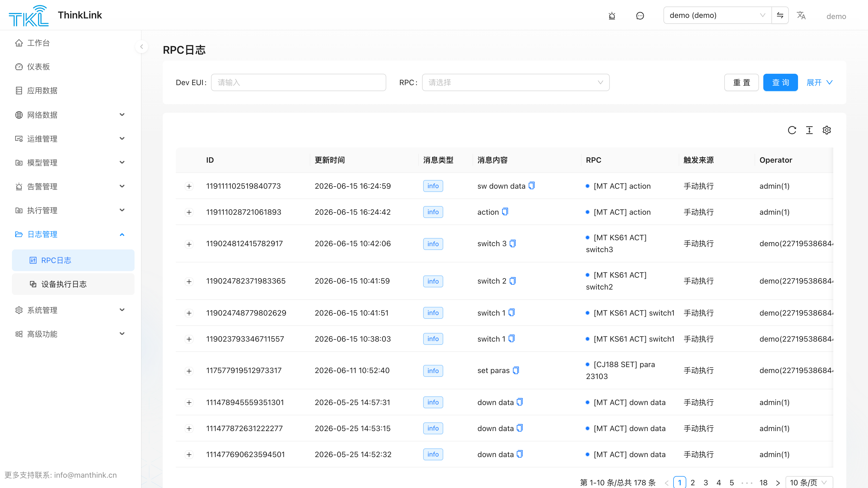
Task: Expand row 111478945559351301
Action: pyautogui.click(x=189, y=403)
